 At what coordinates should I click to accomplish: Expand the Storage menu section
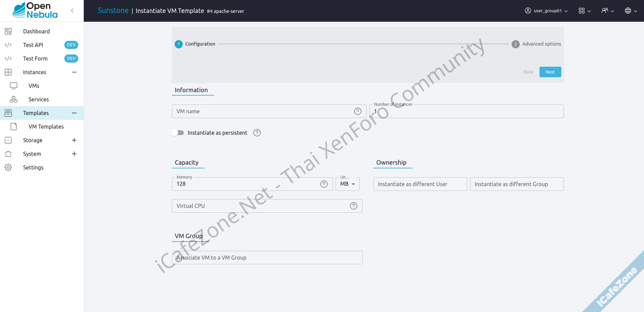coord(74,140)
